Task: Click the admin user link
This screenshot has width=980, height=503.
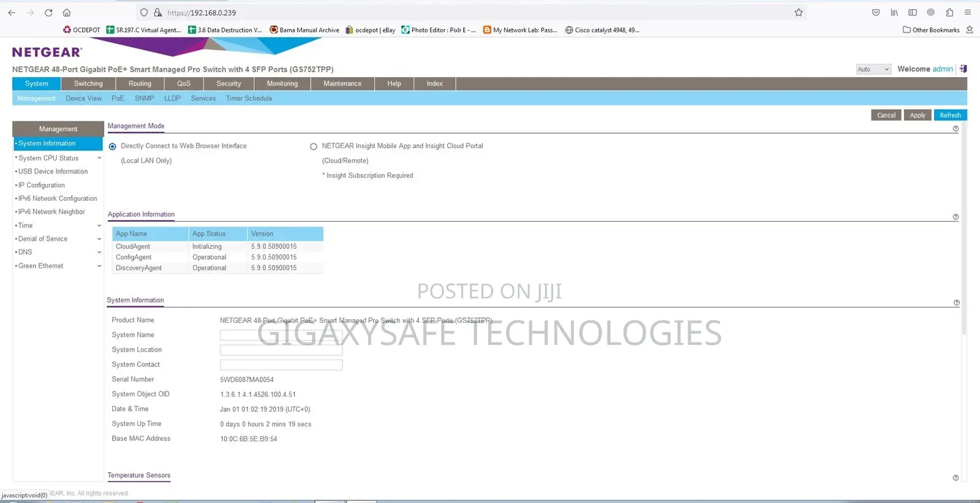Action: (943, 69)
